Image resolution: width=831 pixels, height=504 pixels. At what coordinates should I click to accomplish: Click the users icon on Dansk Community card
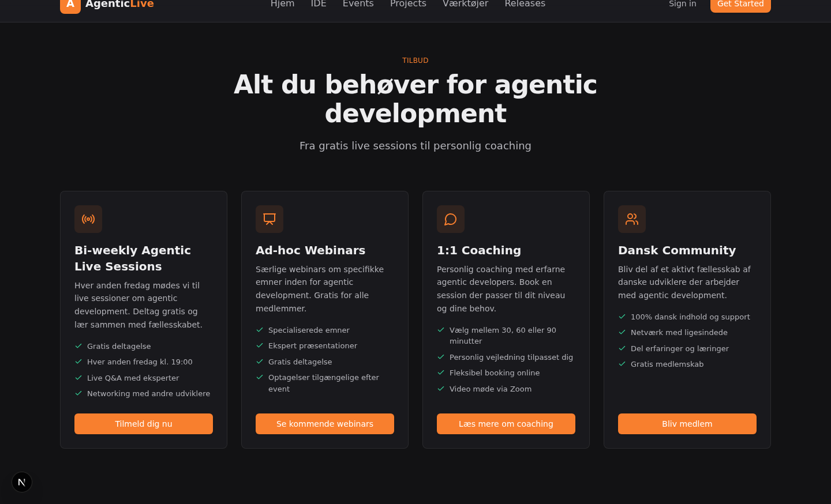coord(632,219)
